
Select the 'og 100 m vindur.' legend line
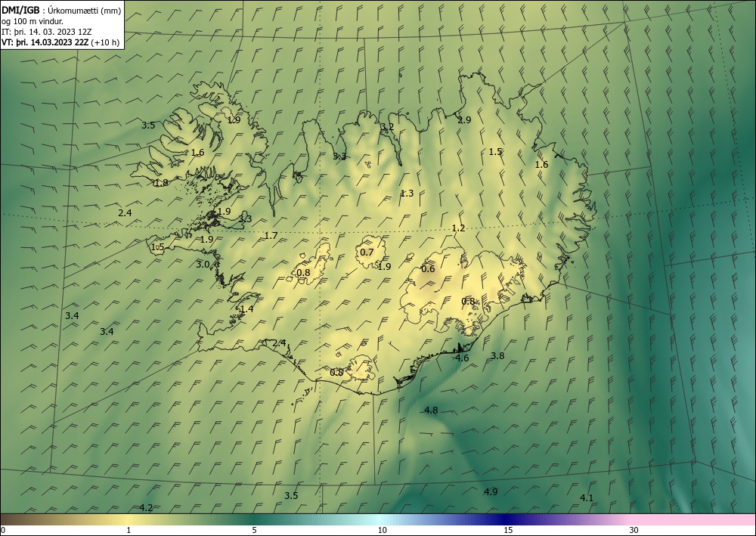33,21
